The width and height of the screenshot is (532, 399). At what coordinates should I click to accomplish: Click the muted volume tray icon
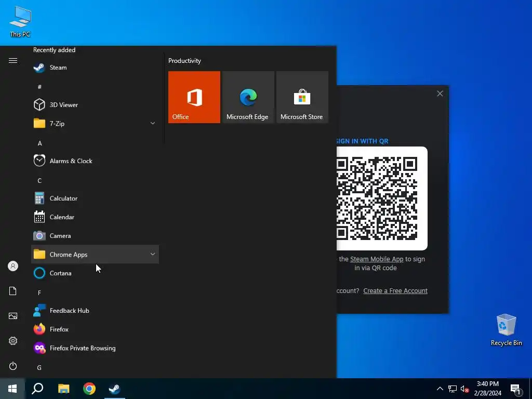[x=465, y=389]
